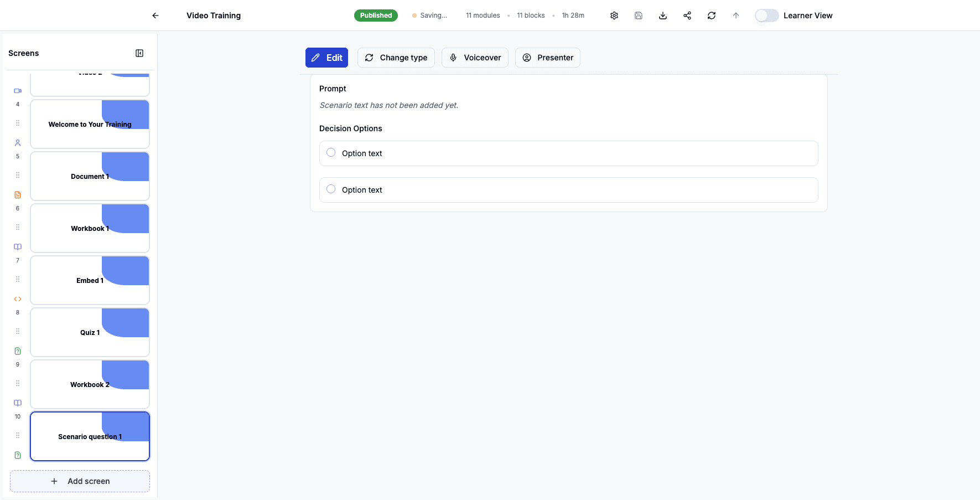
Task: Open the Voiceover panel
Action: click(474, 58)
